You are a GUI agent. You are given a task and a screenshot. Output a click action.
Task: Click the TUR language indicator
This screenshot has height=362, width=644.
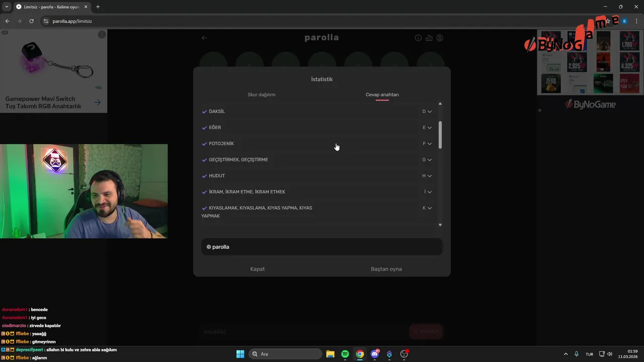589,354
